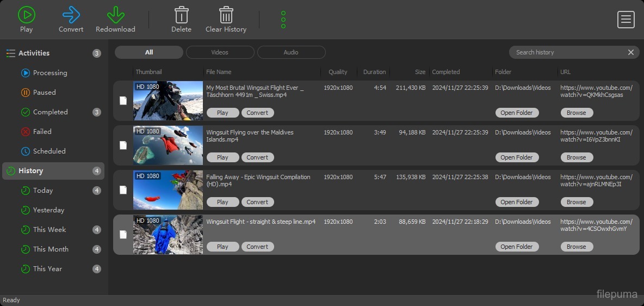644x306 pixels.
Task: Click the blue Convert arrow icon
Action: click(71, 15)
